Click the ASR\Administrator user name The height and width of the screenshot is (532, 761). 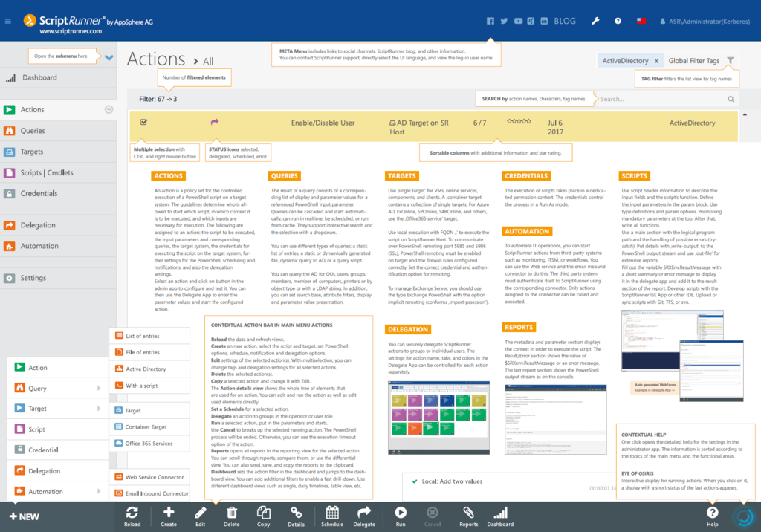point(709,22)
